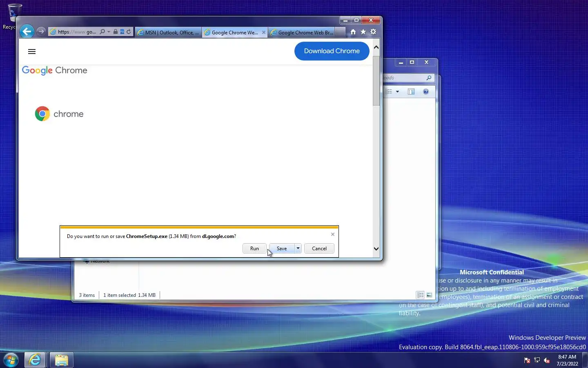This screenshot has height=368, width=588.
Task: Change view icon in Explorer toolbar
Action: pyautogui.click(x=389, y=92)
